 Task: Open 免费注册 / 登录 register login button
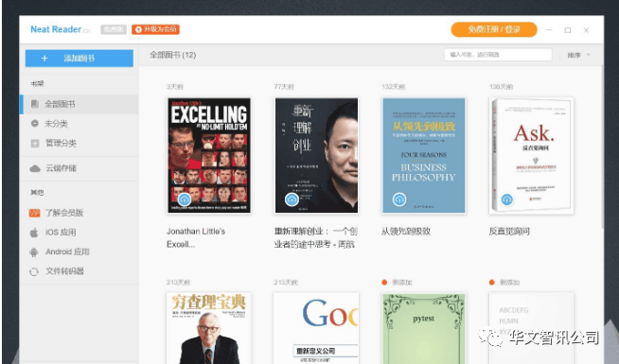494,29
